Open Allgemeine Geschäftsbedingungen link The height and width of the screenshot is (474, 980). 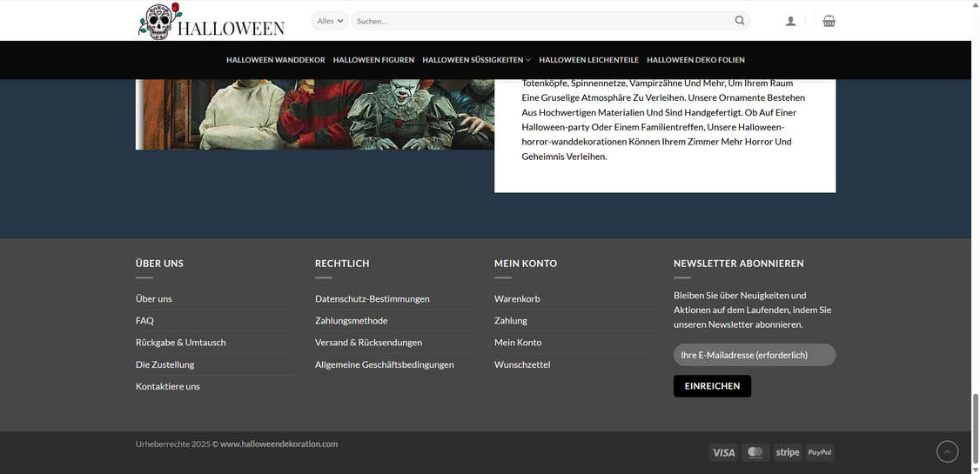[x=385, y=364]
